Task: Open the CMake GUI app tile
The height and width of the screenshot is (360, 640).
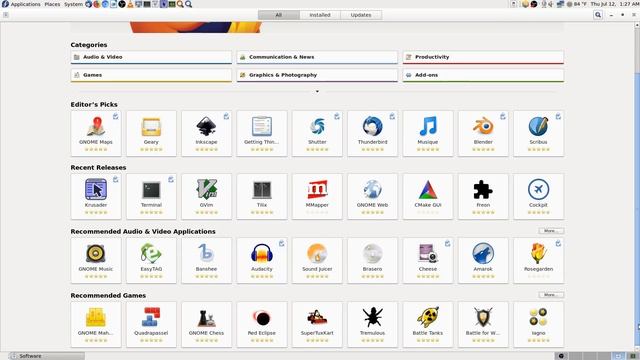Action: 428,196
